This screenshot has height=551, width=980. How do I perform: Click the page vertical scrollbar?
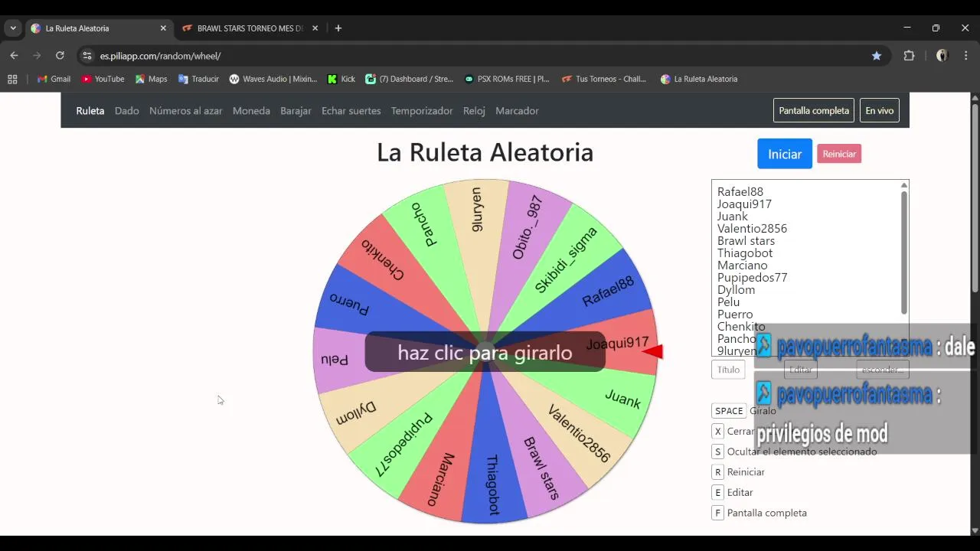pos(975,197)
